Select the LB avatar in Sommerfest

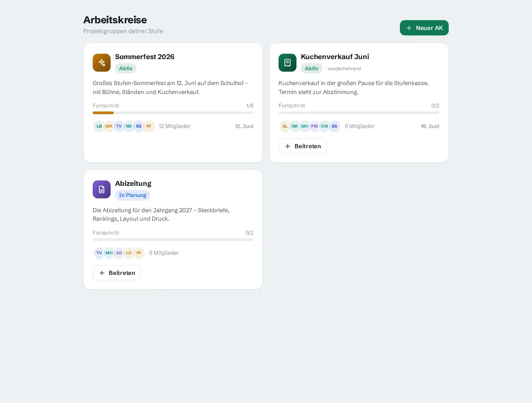[x=99, y=126]
